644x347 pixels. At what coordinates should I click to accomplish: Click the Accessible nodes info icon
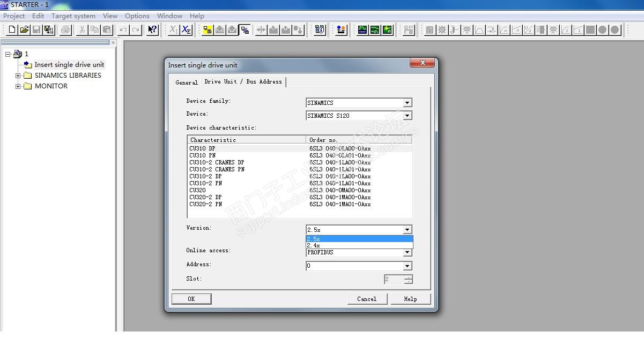(x=320, y=29)
